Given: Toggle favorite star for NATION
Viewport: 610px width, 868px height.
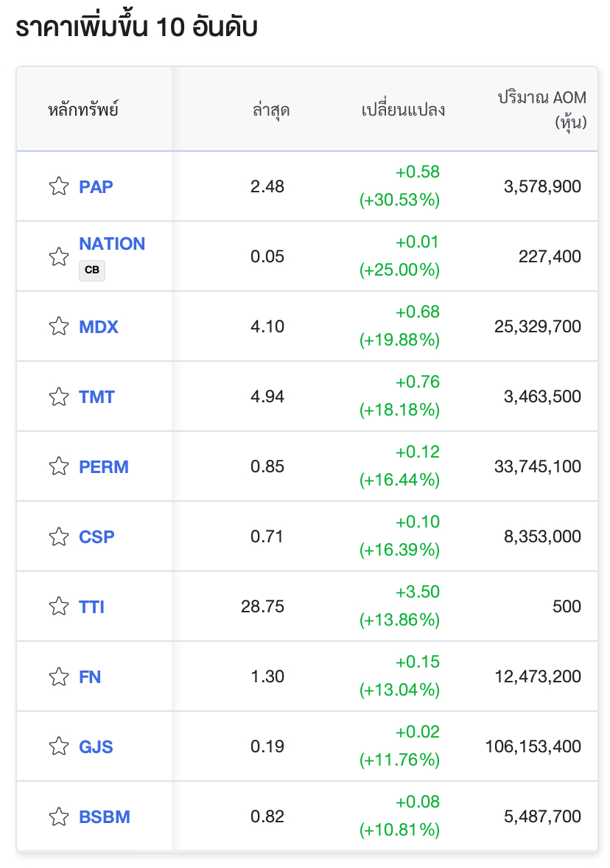Looking at the screenshot, I should (x=59, y=257).
